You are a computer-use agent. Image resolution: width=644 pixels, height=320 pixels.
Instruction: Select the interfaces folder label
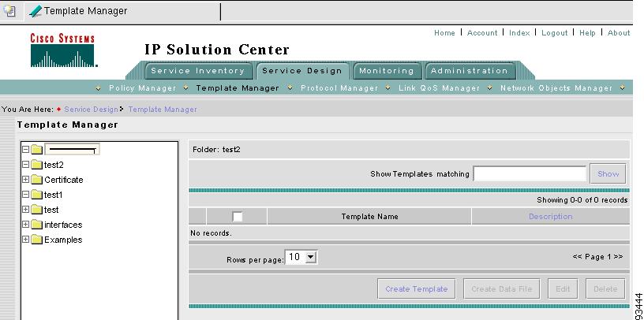(63, 225)
